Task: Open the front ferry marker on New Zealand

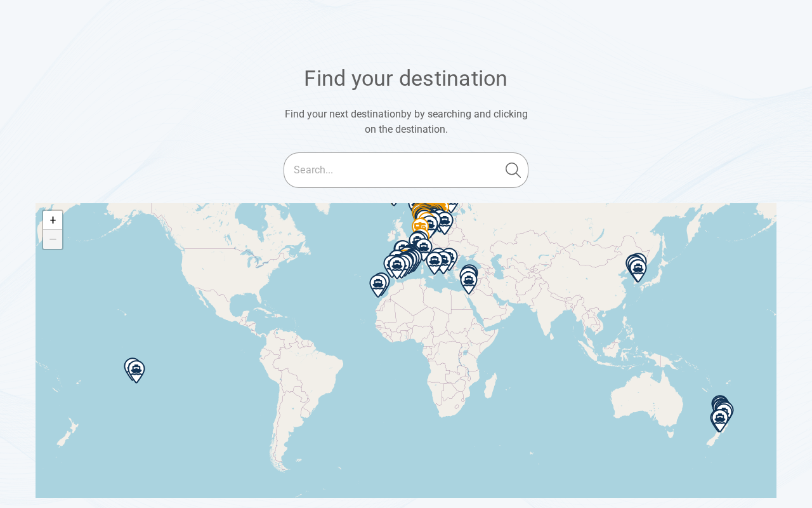Action: coord(719,418)
